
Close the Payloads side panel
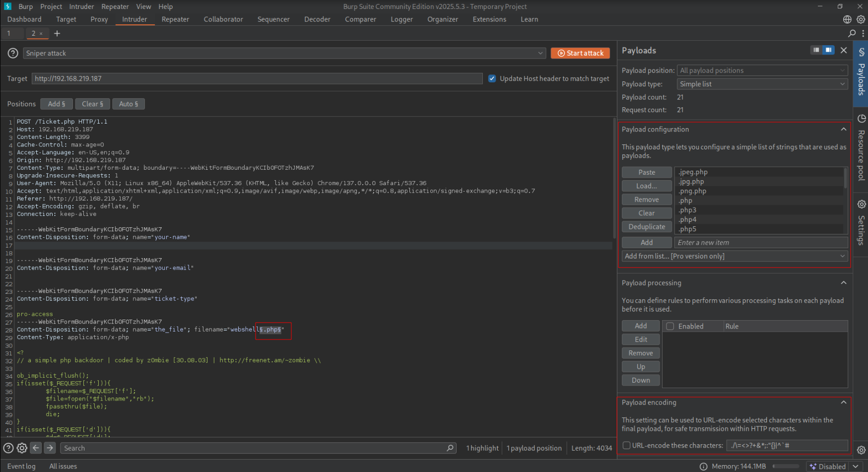click(x=844, y=50)
